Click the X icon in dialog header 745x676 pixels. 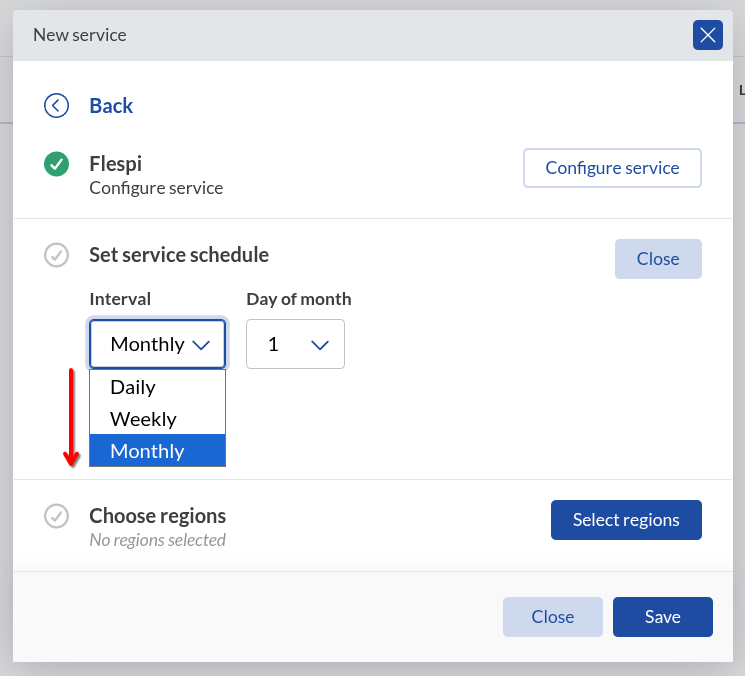pos(708,36)
